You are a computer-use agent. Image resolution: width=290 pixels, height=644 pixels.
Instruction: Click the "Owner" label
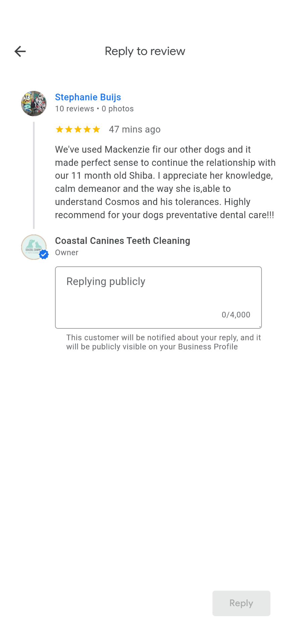67,253
